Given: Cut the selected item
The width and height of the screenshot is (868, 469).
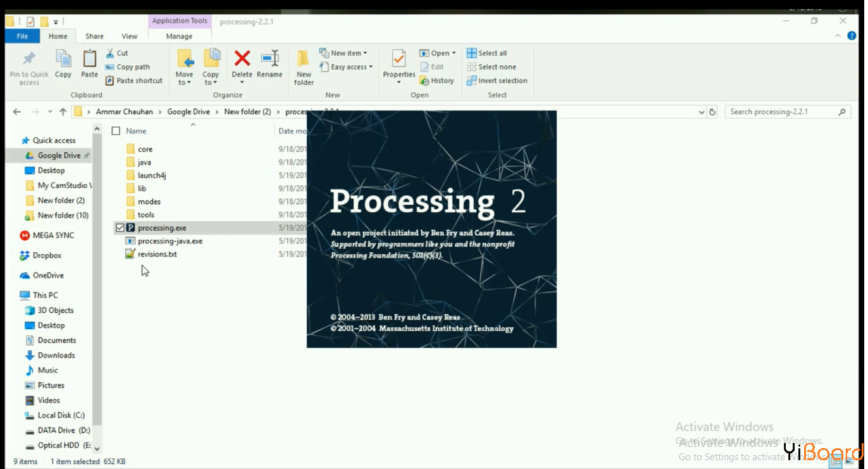Looking at the screenshot, I should click(x=117, y=53).
